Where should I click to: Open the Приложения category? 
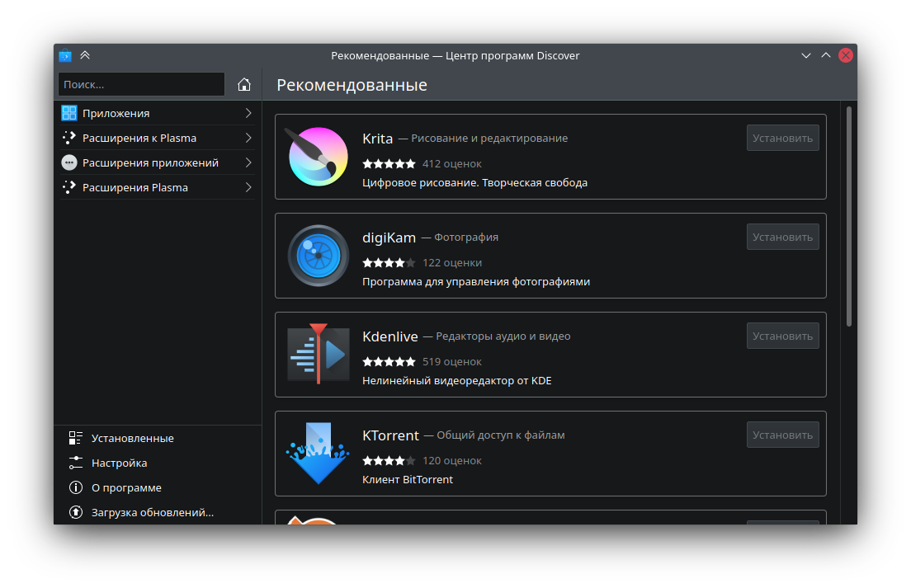[158, 113]
